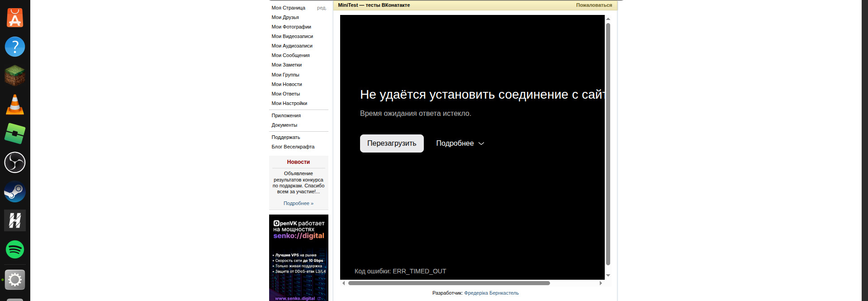This screenshot has width=868, height=301.
Task: Open OBS Studio from the dock
Action: 15,162
